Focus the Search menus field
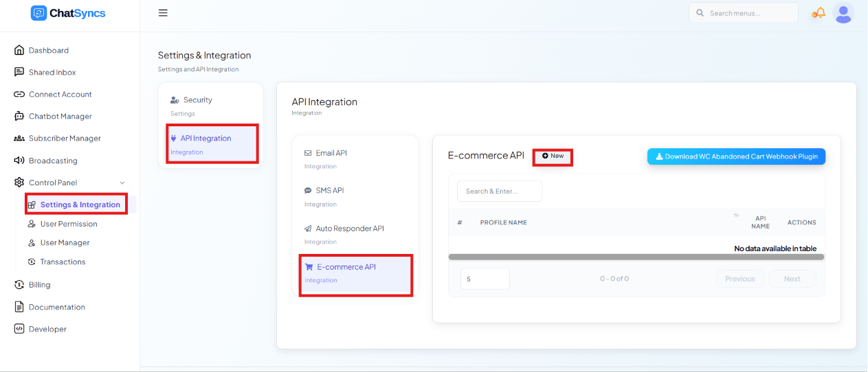 point(744,13)
